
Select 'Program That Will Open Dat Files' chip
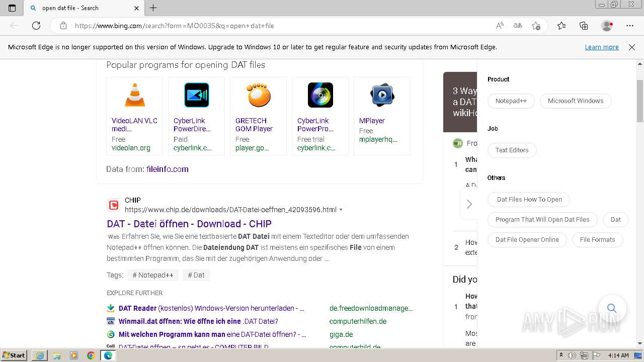(542, 220)
